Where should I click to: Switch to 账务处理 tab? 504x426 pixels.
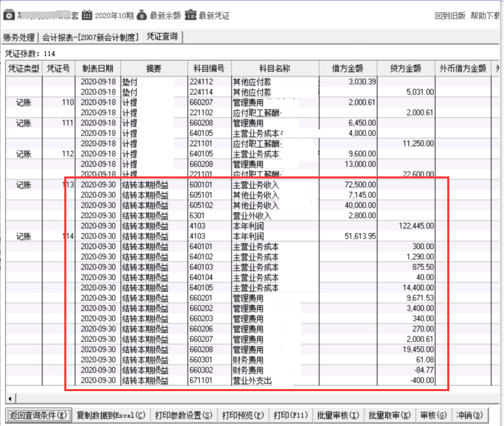(19, 38)
